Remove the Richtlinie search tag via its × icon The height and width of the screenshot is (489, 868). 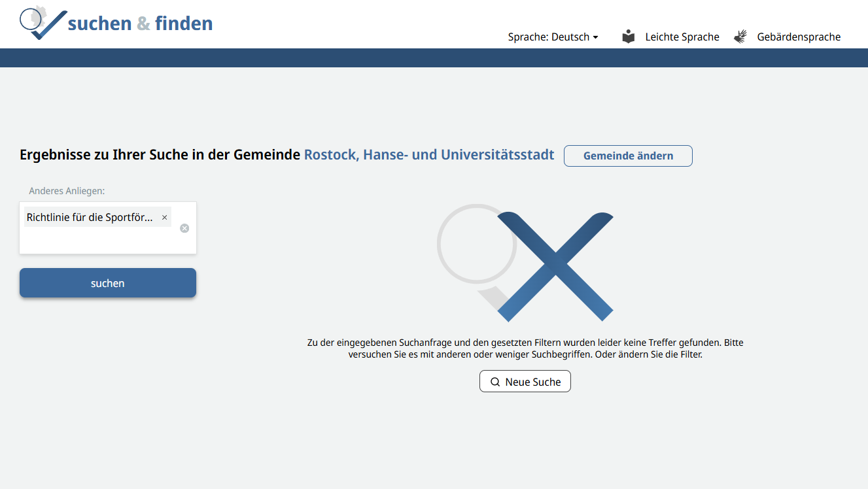pos(164,217)
